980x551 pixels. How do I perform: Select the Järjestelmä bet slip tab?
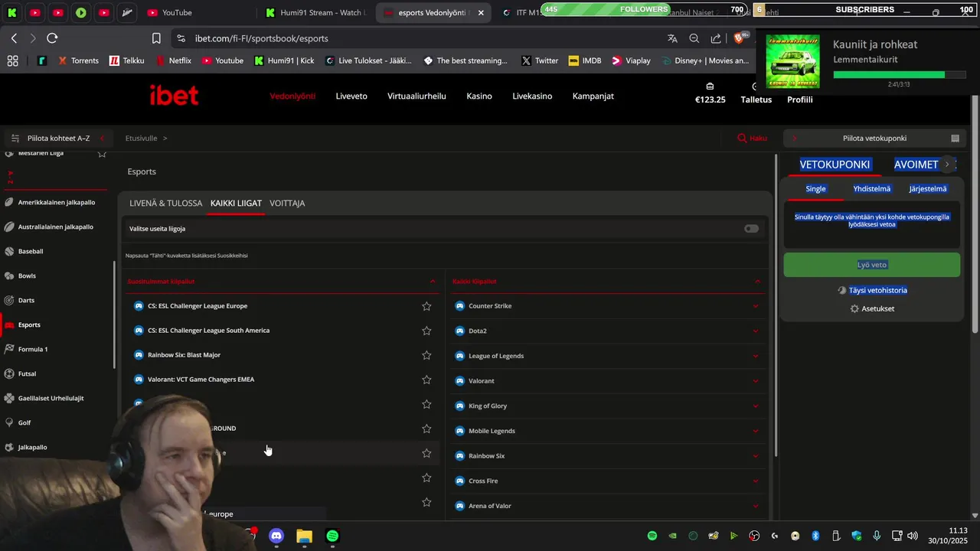[x=928, y=189]
